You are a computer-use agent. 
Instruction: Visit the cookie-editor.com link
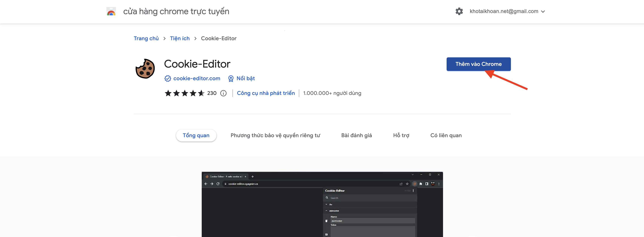click(x=197, y=78)
